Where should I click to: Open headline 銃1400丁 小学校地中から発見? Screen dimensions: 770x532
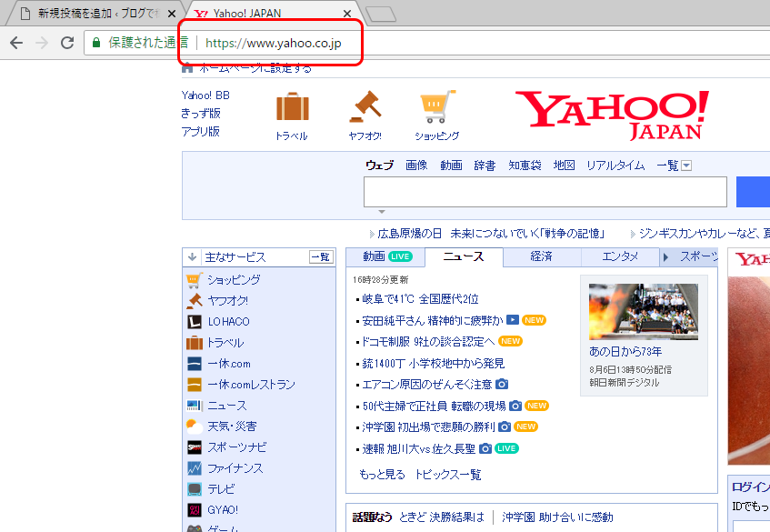433,364
